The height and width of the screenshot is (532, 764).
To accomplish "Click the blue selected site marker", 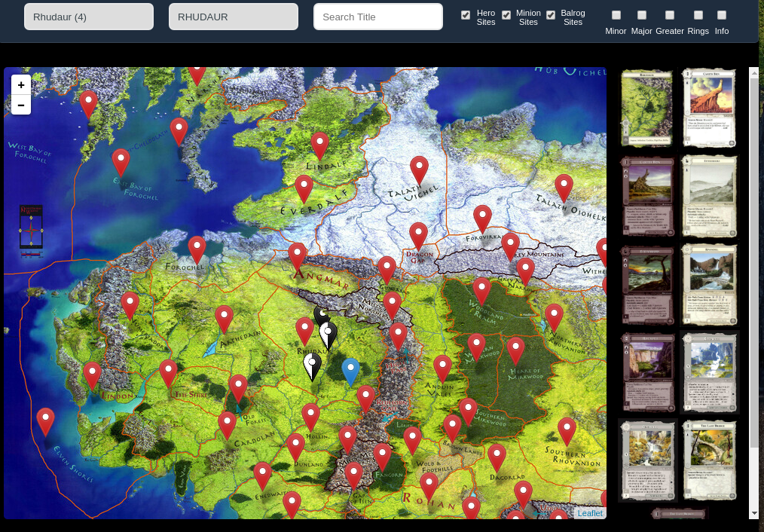I will [351, 371].
